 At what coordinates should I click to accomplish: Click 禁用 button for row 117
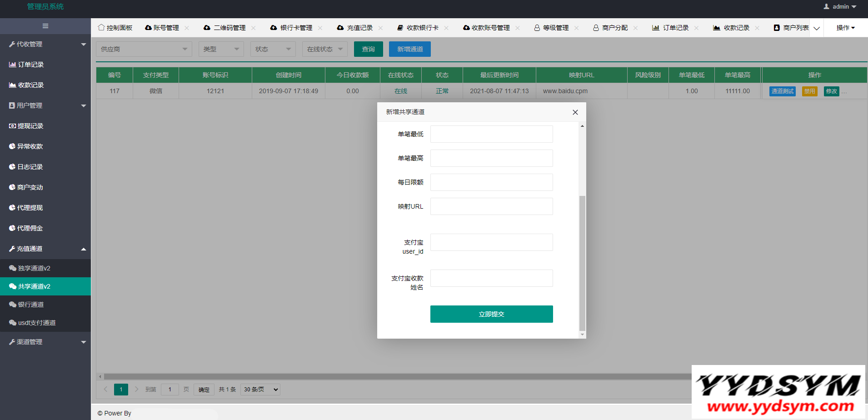[x=809, y=91]
